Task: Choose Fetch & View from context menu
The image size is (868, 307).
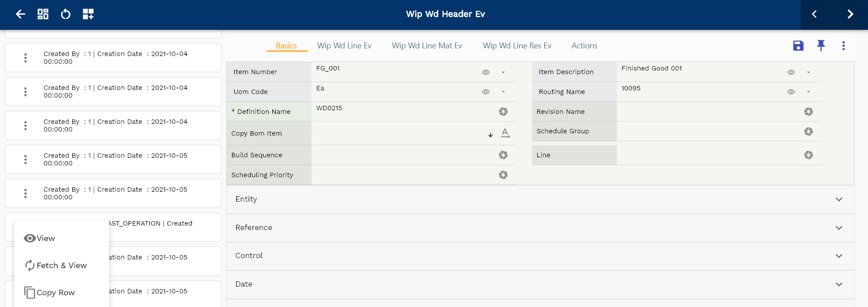Action: [62, 265]
